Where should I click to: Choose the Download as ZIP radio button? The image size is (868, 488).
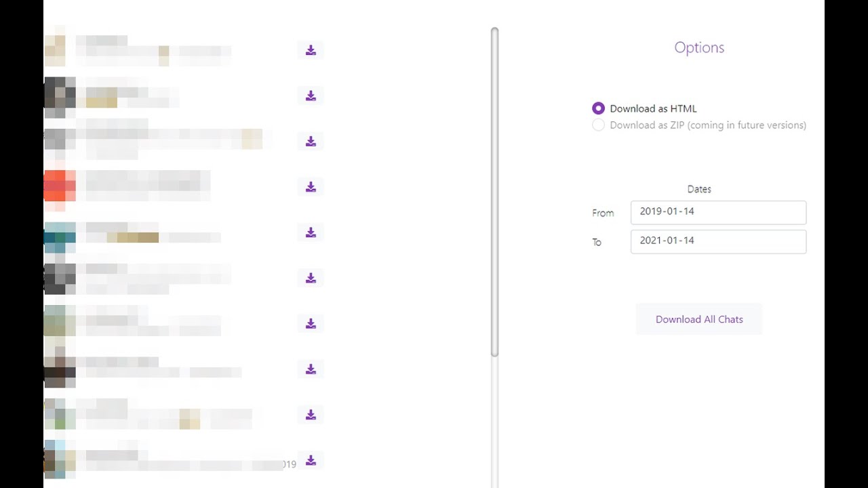[x=598, y=125]
